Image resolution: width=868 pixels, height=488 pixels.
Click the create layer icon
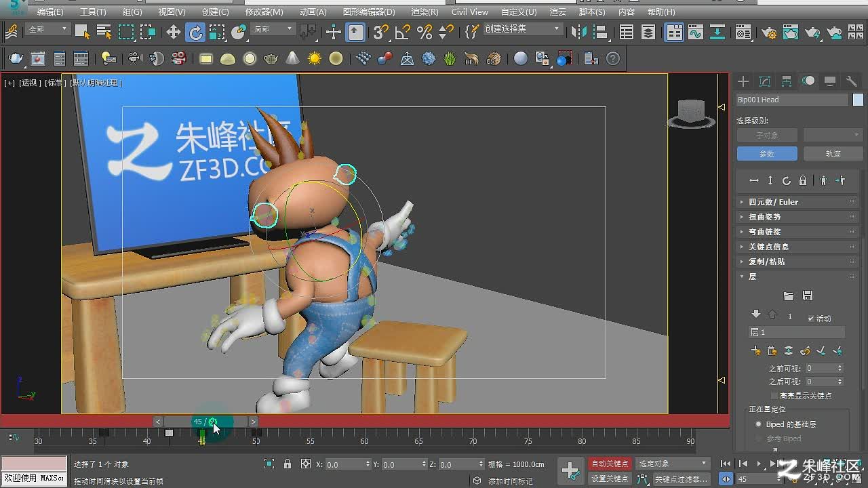(756, 350)
